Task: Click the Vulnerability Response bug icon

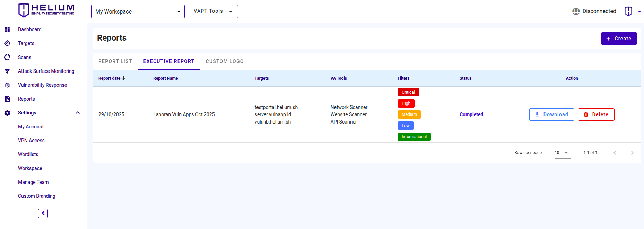Action: click(7, 85)
